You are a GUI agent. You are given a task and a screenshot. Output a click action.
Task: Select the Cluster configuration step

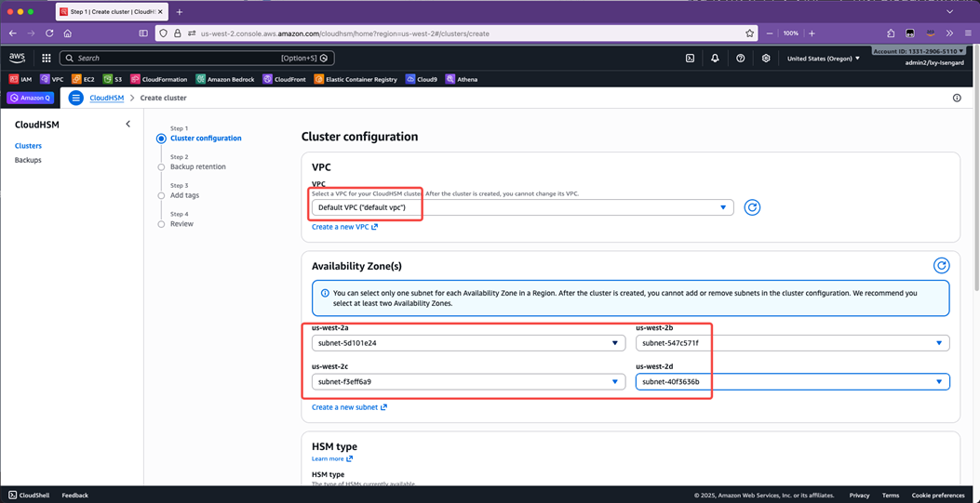(206, 139)
